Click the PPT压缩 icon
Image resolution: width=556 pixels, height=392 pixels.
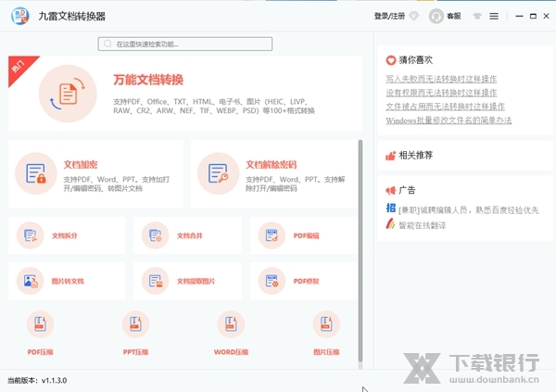pyautogui.click(x=135, y=324)
